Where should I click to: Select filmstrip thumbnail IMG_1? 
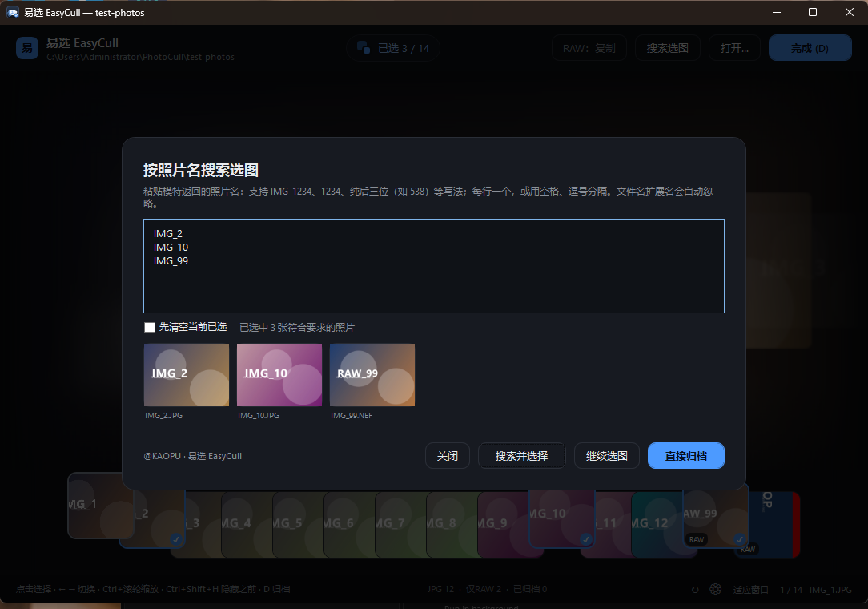coord(101,505)
